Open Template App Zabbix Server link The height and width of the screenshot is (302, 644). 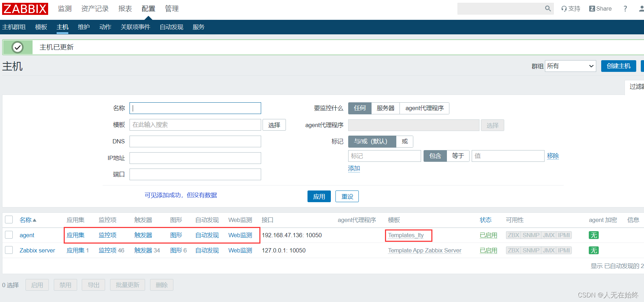coord(425,250)
